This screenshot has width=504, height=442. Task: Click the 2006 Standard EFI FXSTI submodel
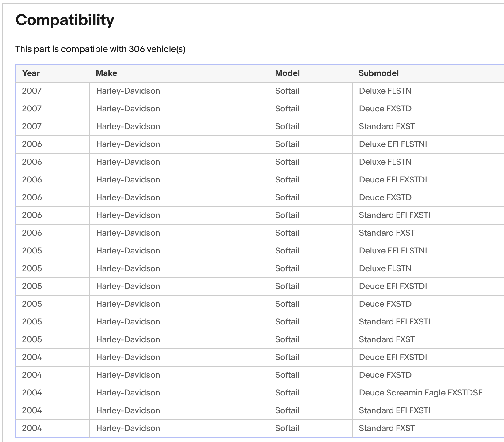point(394,215)
